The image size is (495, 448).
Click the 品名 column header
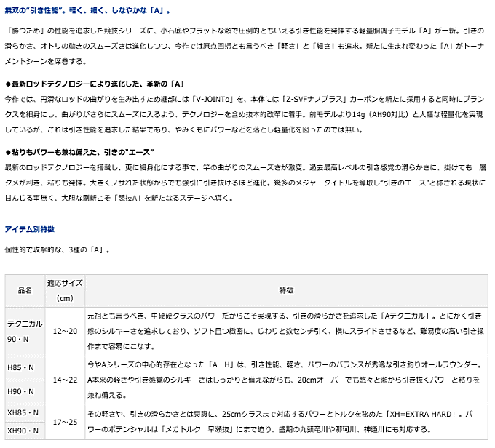coord(25,291)
